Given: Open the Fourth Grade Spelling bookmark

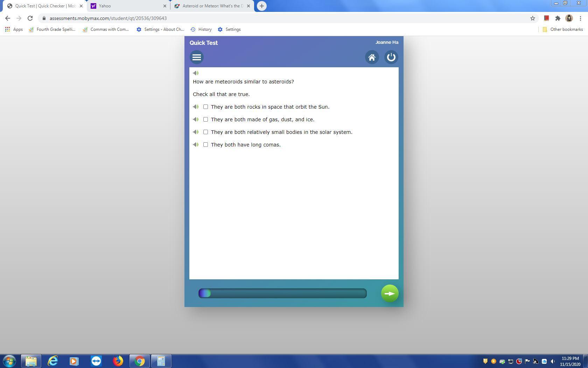Looking at the screenshot, I should point(52,29).
